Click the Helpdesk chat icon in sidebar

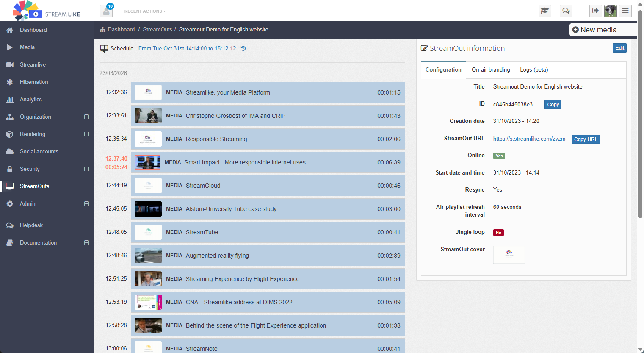click(10, 225)
